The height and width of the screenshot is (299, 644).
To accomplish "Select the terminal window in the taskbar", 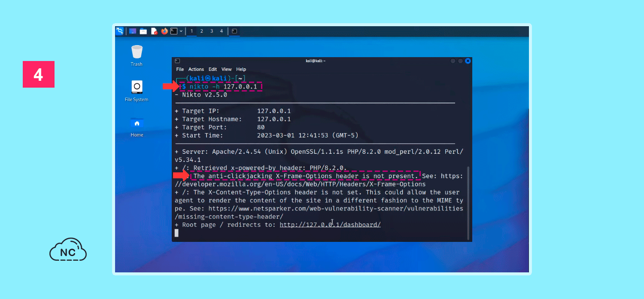I will 234,31.
